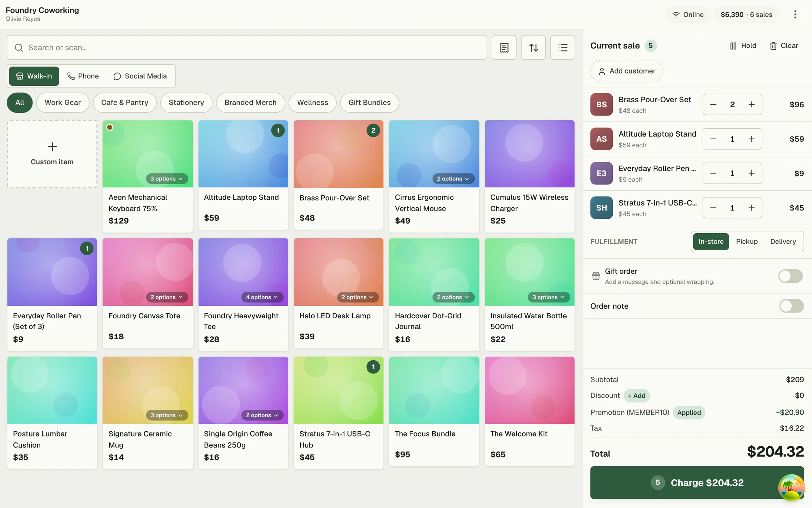Viewport: 812px width, 508px height.
Task: Click the Online wifi status indicator
Action: click(688, 15)
